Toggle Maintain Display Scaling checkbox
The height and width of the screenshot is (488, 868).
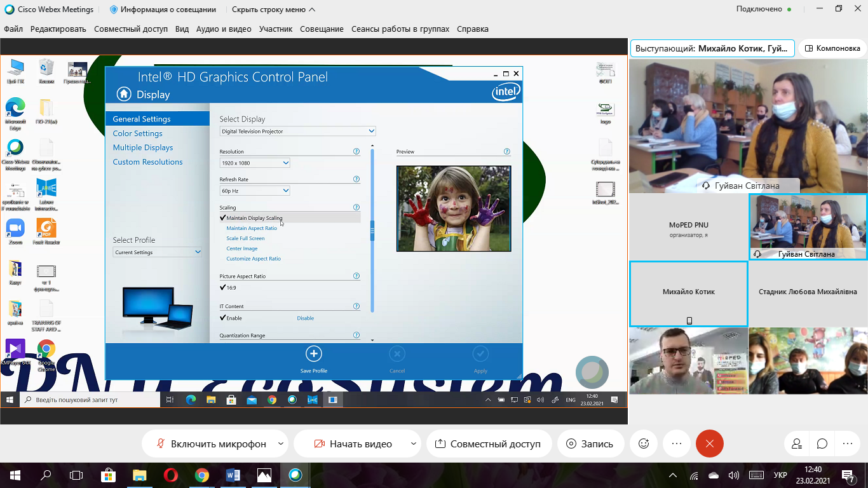[223, 218]
